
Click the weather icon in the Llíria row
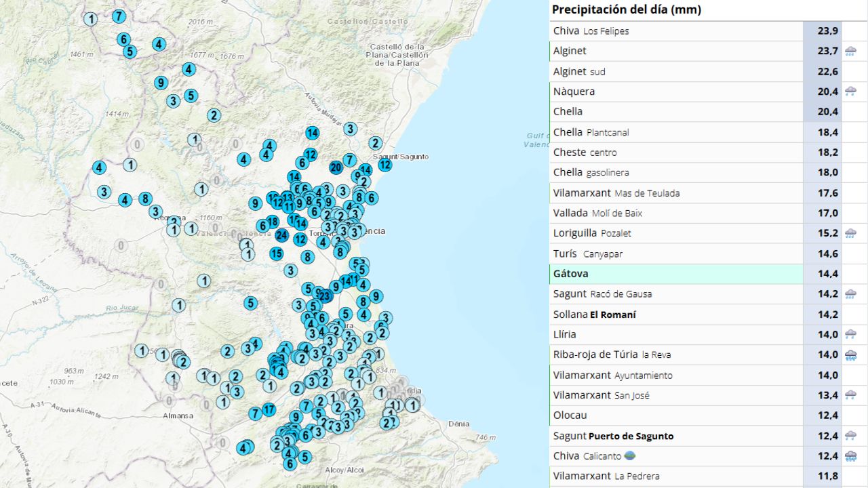click(850, 334)
